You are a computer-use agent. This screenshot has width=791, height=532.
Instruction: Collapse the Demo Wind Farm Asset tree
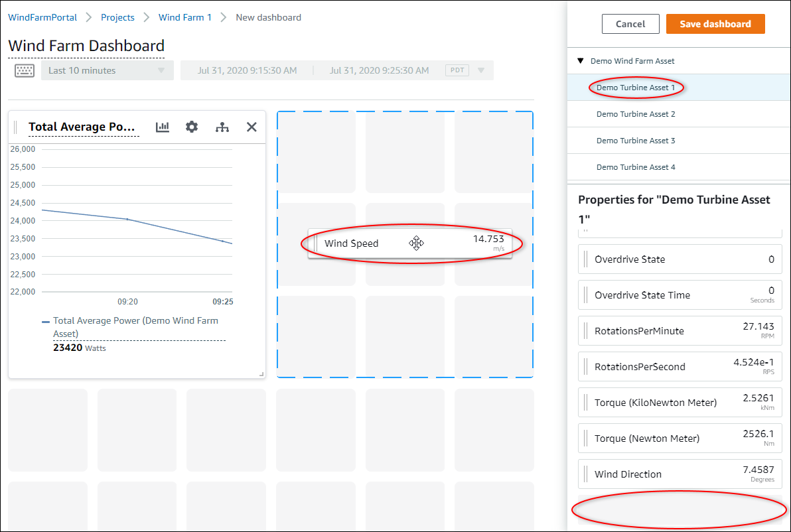(x=582, y=60)
